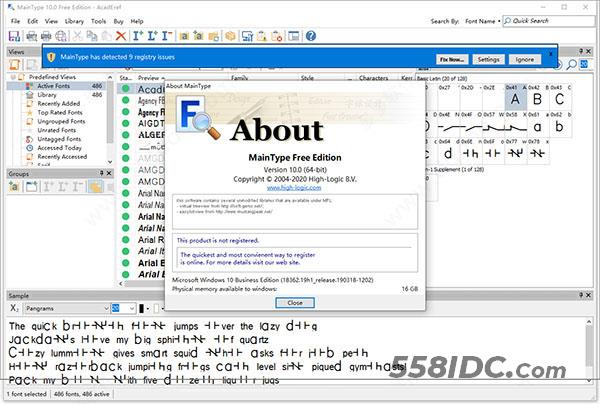This screenshot has height=404, width=600.
Task: Click the Print icon in the toolbar
Action: tap(46, 36)
